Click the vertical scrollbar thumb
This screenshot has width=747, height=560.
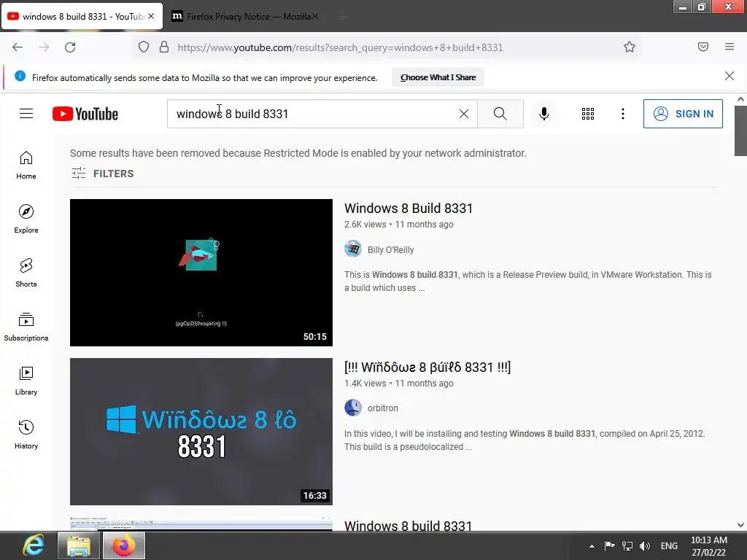(x=740, y=131)
